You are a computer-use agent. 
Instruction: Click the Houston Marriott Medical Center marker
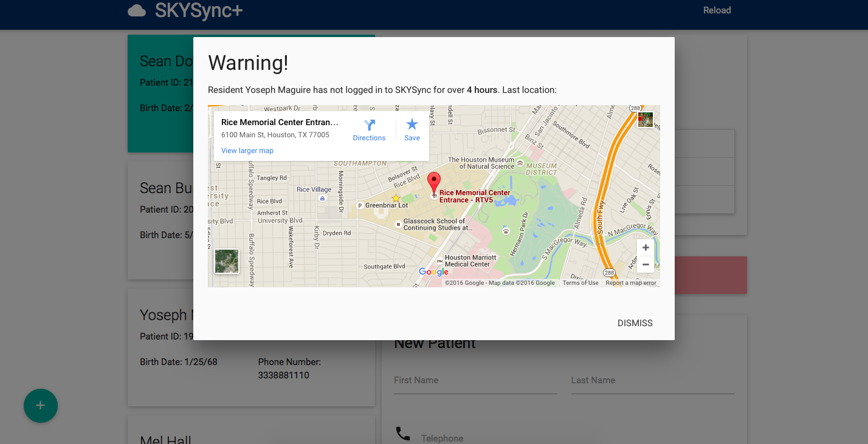tap(439, 261)
